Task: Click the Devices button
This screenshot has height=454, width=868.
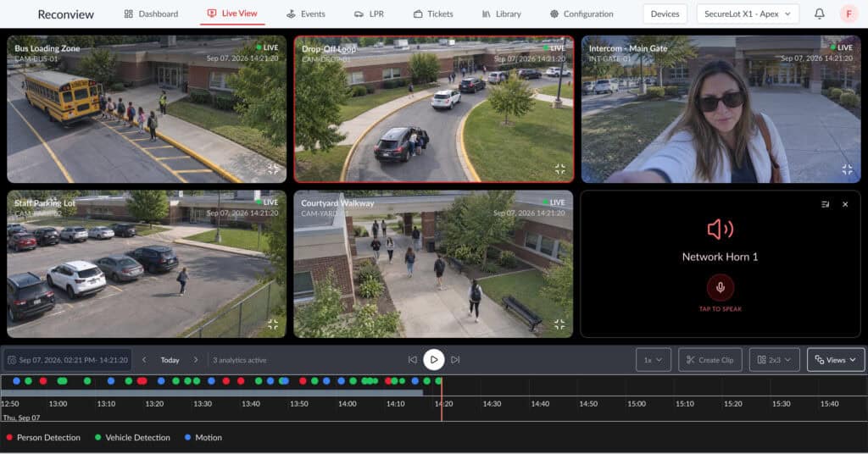Action: point(665,14)
